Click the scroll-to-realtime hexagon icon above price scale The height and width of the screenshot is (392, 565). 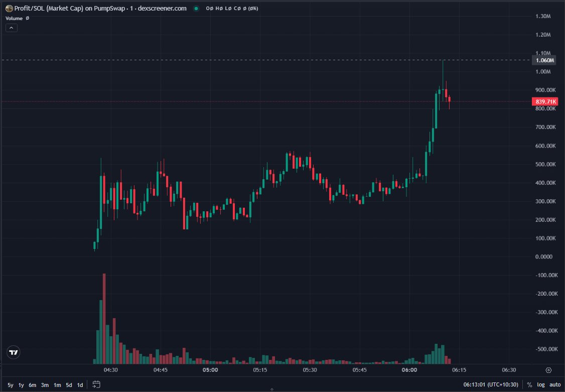547,370
